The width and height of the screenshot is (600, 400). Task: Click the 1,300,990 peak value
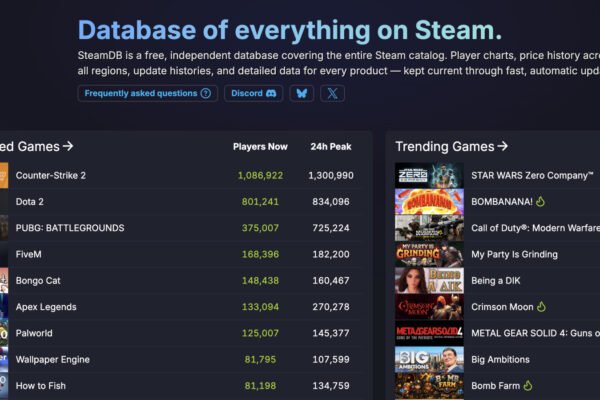point(331,175)
